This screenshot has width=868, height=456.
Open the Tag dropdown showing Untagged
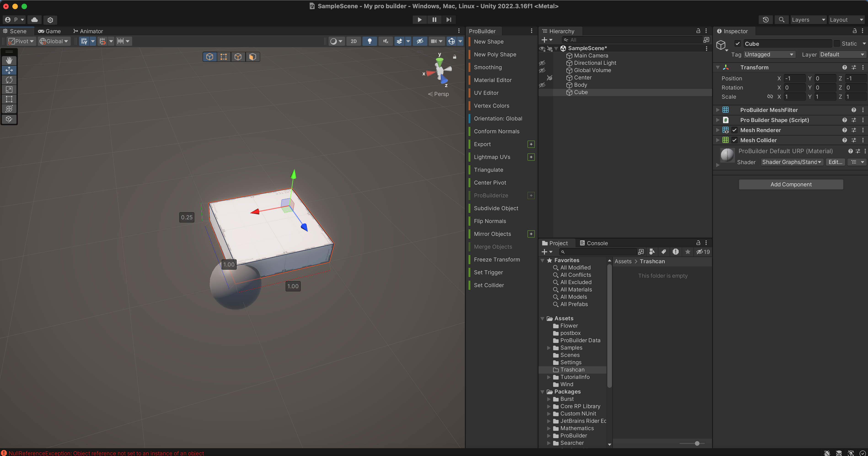point(769,54)
